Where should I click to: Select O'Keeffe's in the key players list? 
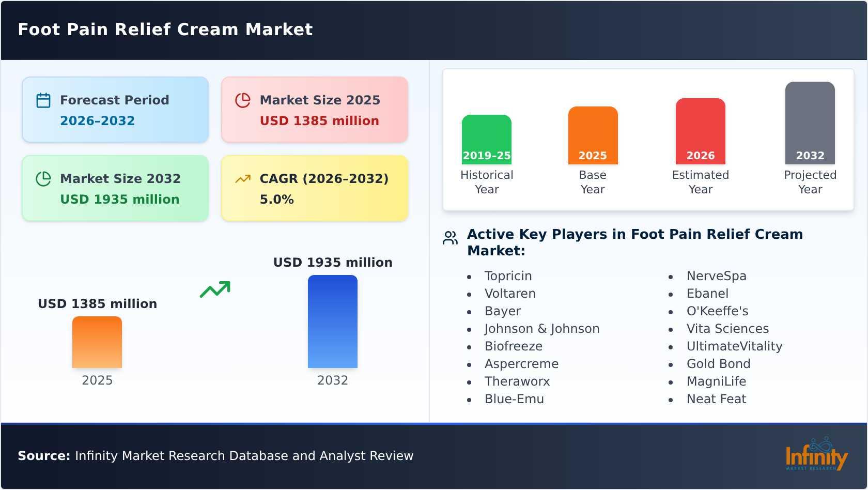717,311
